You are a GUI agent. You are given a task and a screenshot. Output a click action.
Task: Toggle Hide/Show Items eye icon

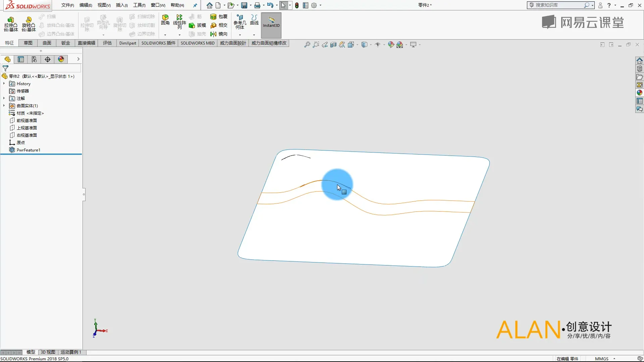pos(377,45)
